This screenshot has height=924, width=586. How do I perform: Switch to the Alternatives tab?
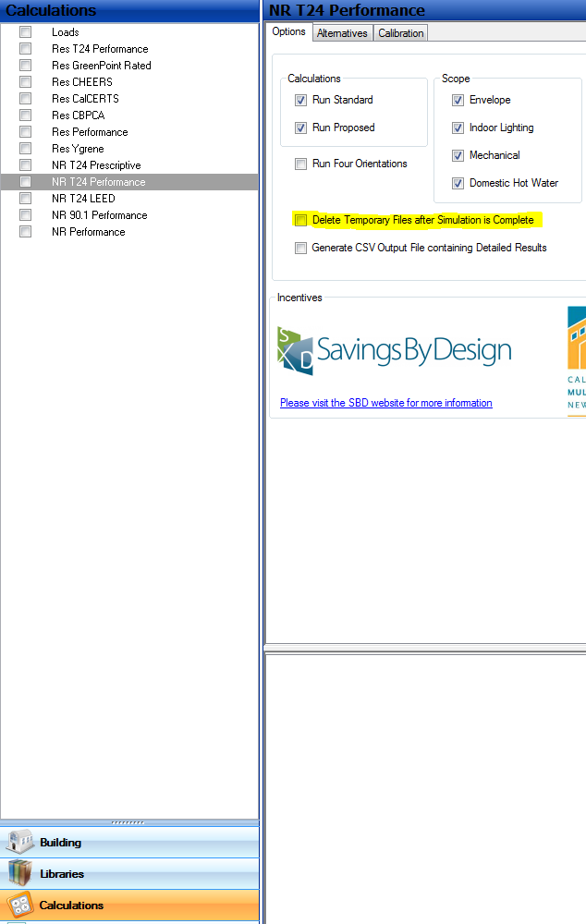point(342,33)
